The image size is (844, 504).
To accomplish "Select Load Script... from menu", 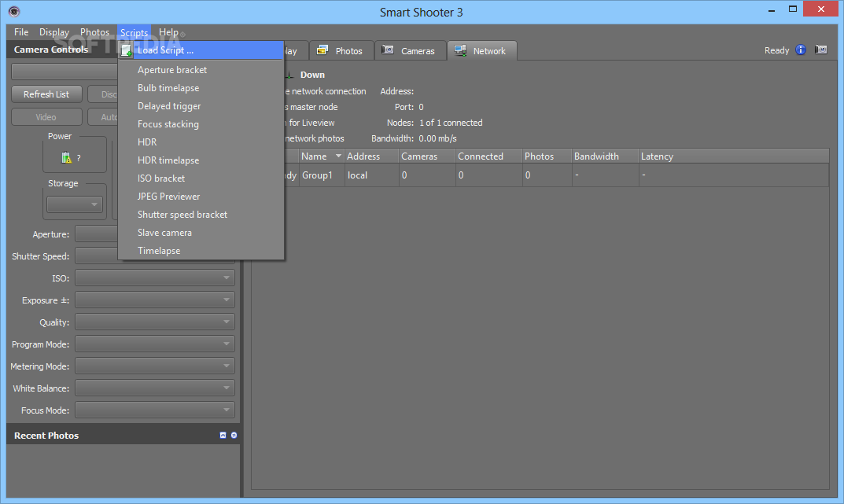I will coord(201,50).
